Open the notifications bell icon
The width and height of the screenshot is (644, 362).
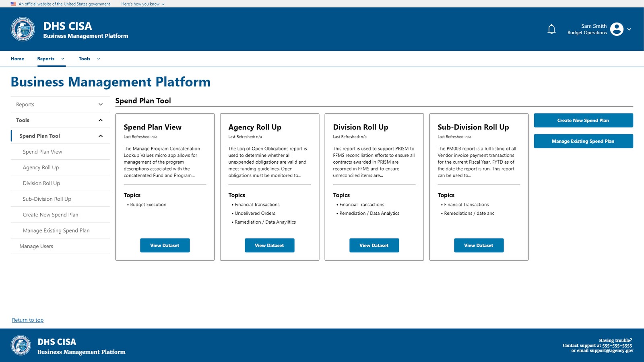(551, 29)
